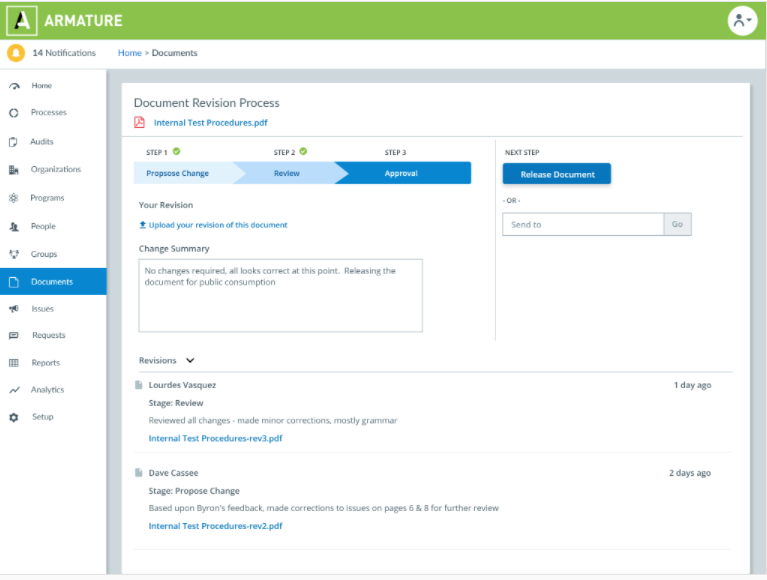Click the Home gauge icon in sidebar
The width and height of the screenshot is (767, 580).
tap(14, 86)
